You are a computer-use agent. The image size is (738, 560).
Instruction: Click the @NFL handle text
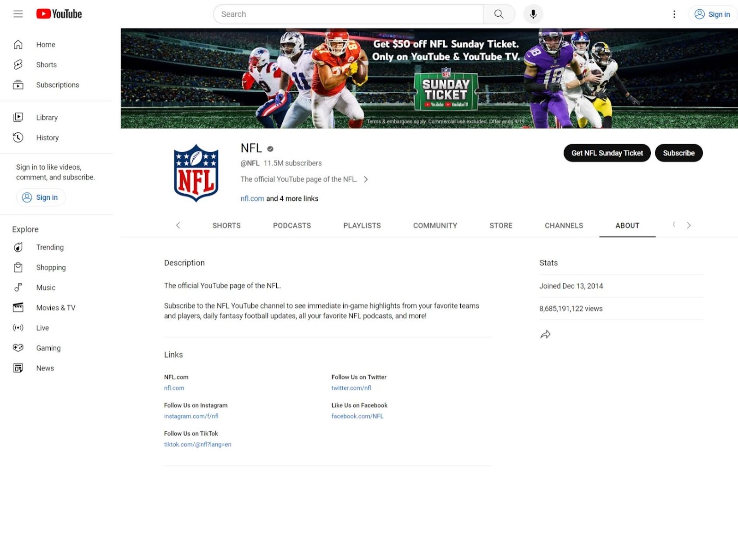click(x=250, y=163)
